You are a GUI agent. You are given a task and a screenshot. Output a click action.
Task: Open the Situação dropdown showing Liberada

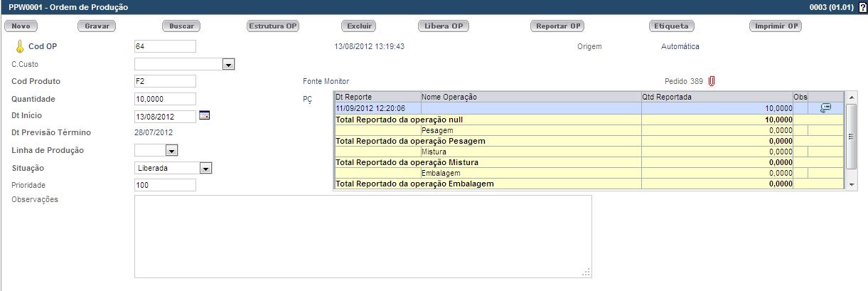tap(205, 169)
